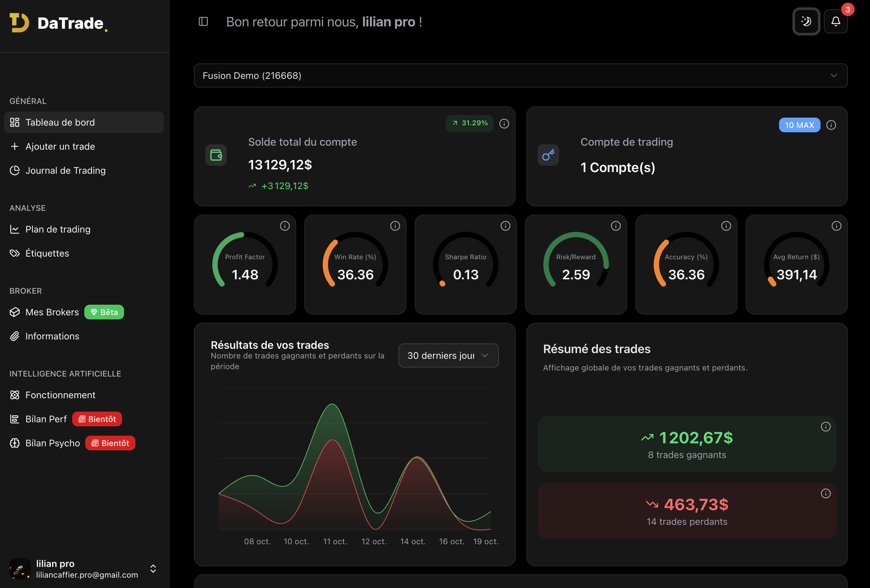Image resolution: width=870 pixels, height=588 pixels.
Task: Open the Fusion Demo account dropdown
Action: (x=520, y=76)
